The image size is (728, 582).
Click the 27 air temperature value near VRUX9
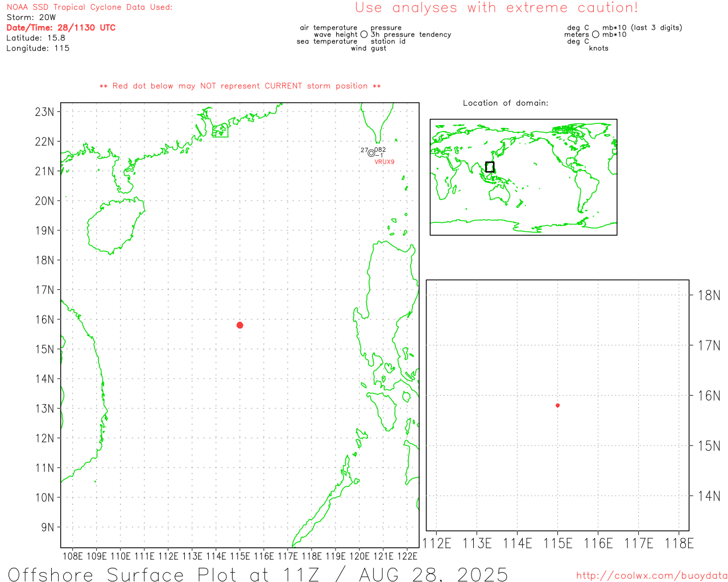(364, 150)
